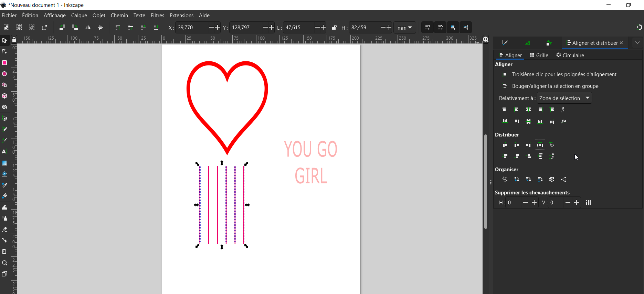Increase horizontal overlap H gap
Screen dimensions: 644x294
point(534,202)
